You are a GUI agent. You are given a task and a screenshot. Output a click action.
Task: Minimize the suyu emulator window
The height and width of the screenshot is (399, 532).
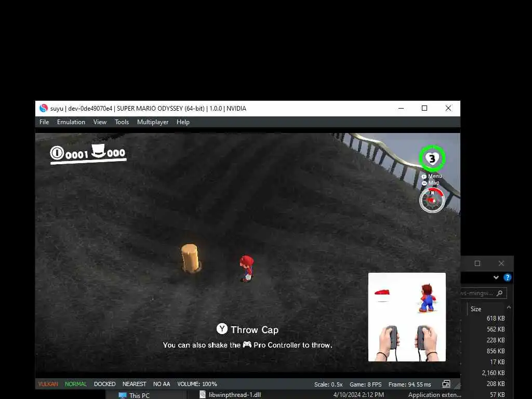click(401, 108)
